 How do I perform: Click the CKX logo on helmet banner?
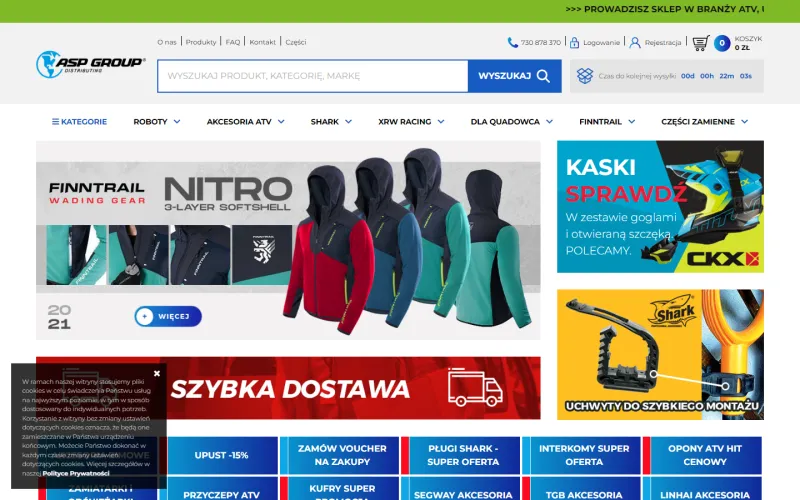point(722,259)
